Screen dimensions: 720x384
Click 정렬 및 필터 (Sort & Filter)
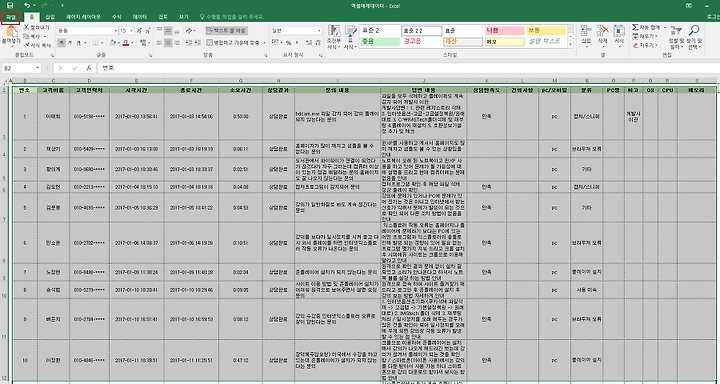[675, 37]
